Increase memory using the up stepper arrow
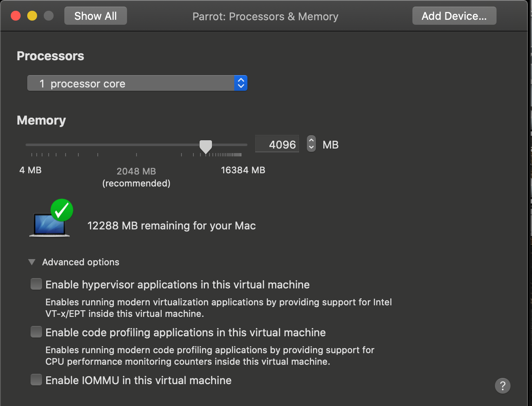 click(x=311, y=141)
